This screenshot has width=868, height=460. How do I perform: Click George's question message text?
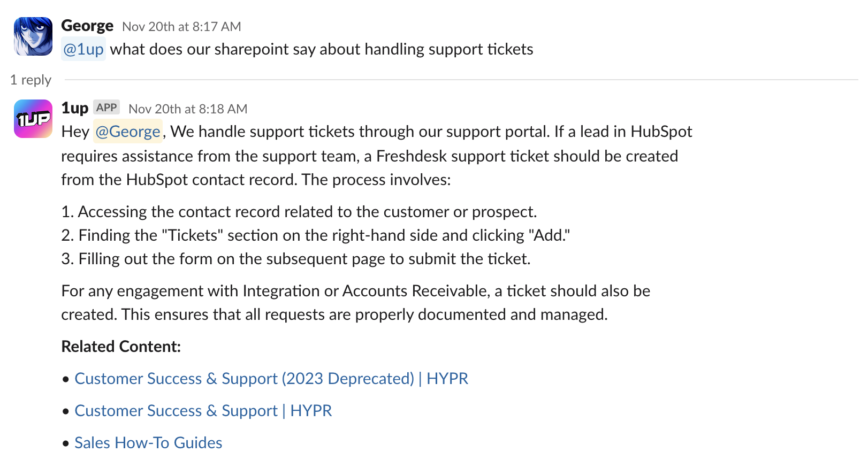point(321,49)
